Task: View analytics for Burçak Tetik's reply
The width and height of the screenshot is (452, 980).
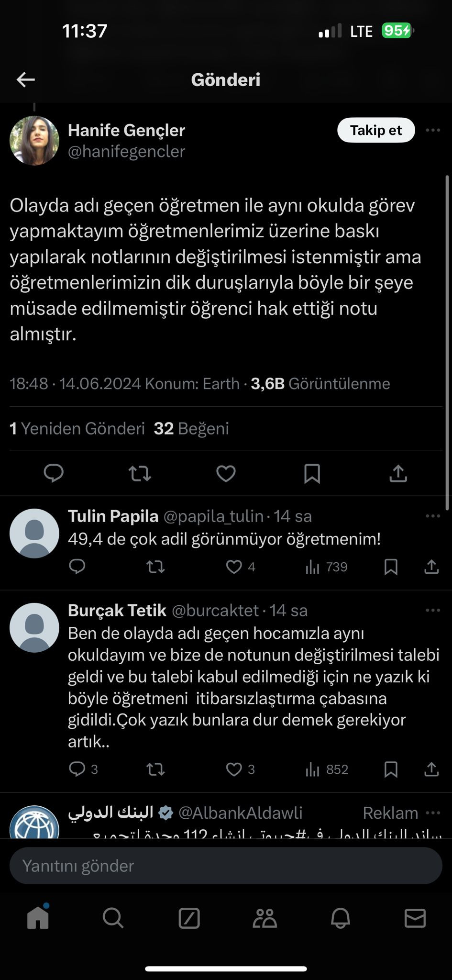Action: click(326, 769)
